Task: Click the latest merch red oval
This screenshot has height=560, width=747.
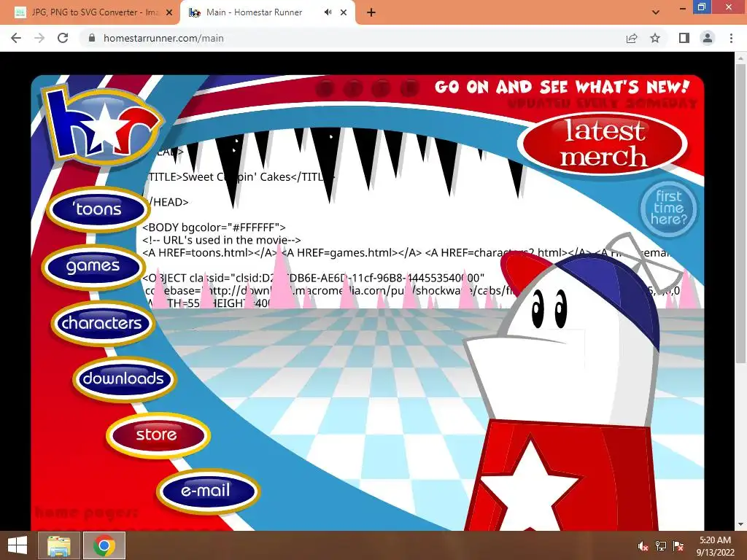Action: pyautogui.click(x=603, y=144)
